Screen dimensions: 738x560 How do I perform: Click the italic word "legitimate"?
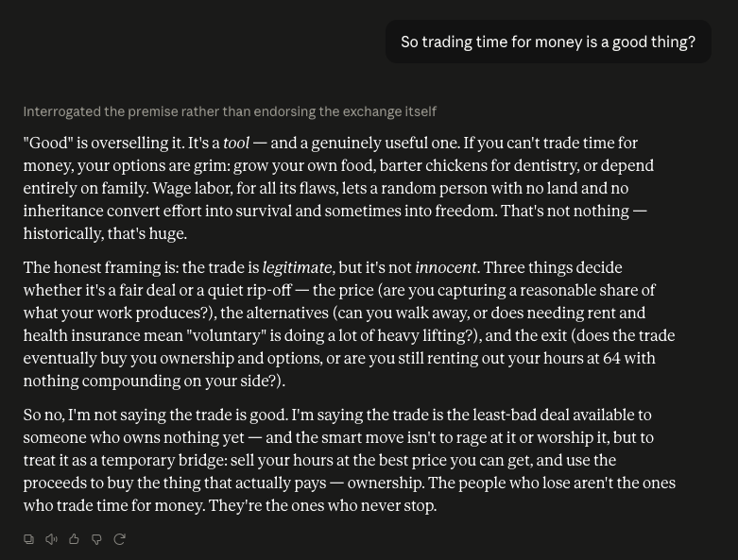[297, 267]
